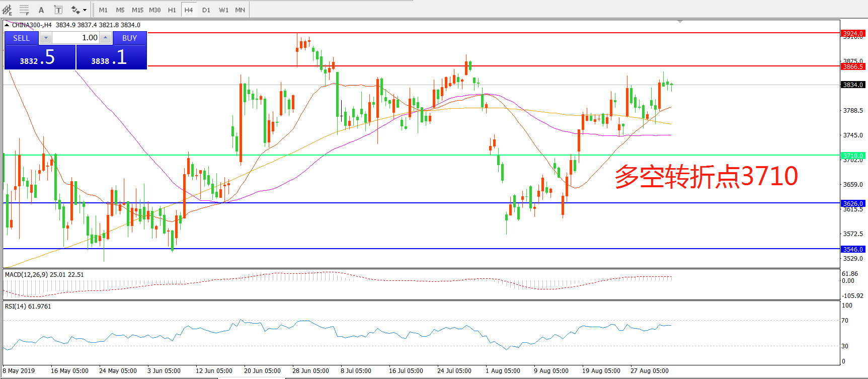The width and height of the screenshot is (868, 379).
Task: Select the text label tool
Action: point(58,10)
